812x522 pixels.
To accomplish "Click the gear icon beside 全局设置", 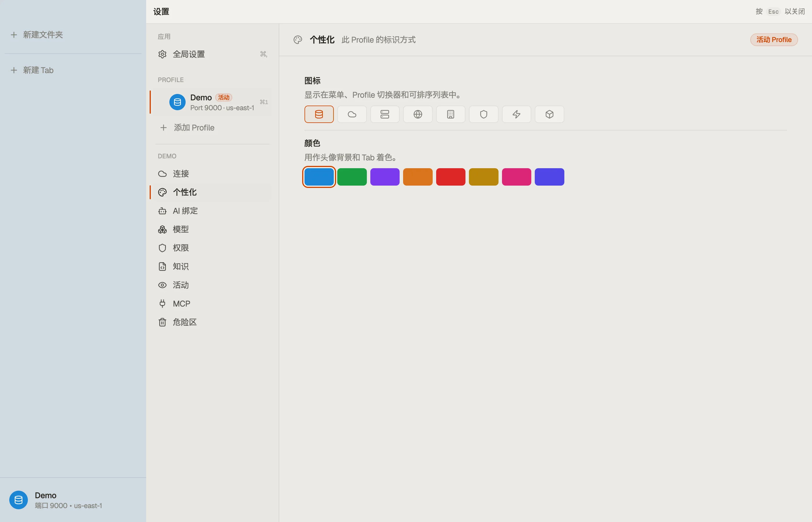I will (162, 54).
